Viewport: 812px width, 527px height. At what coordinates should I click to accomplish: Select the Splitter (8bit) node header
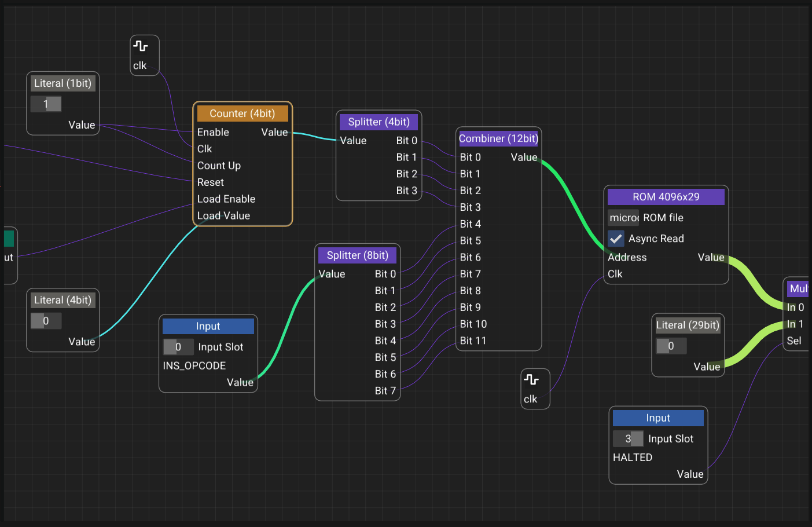[x=358, y=255]
